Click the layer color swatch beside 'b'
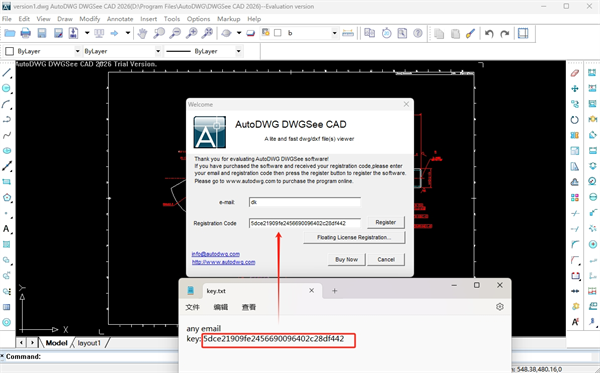 click(x=278, y=33)
